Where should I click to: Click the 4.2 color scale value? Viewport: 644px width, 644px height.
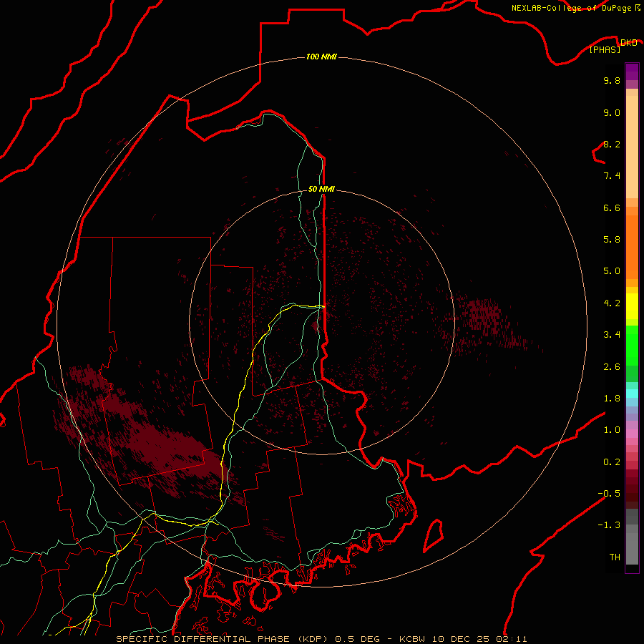[x=612, y=303]
